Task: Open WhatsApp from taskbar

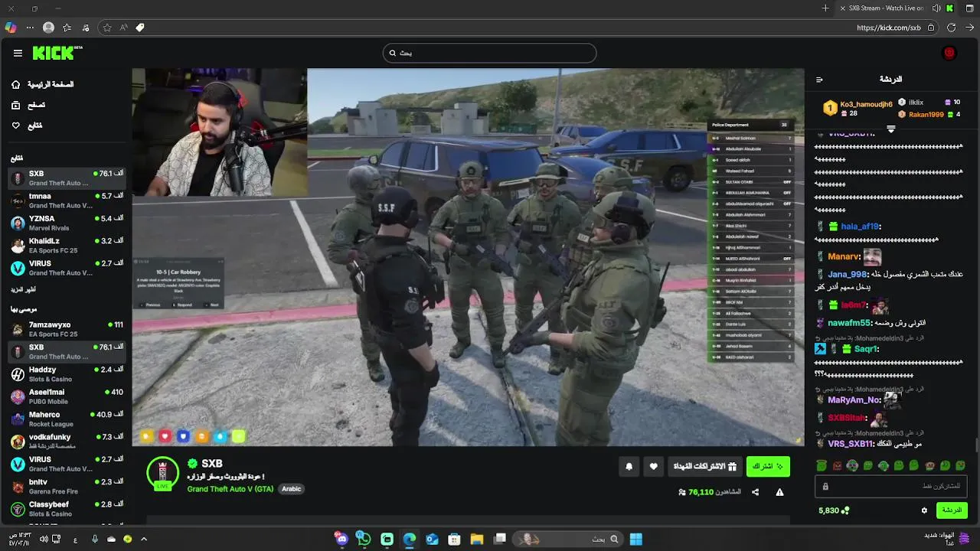Action: [x=364, y=540]
